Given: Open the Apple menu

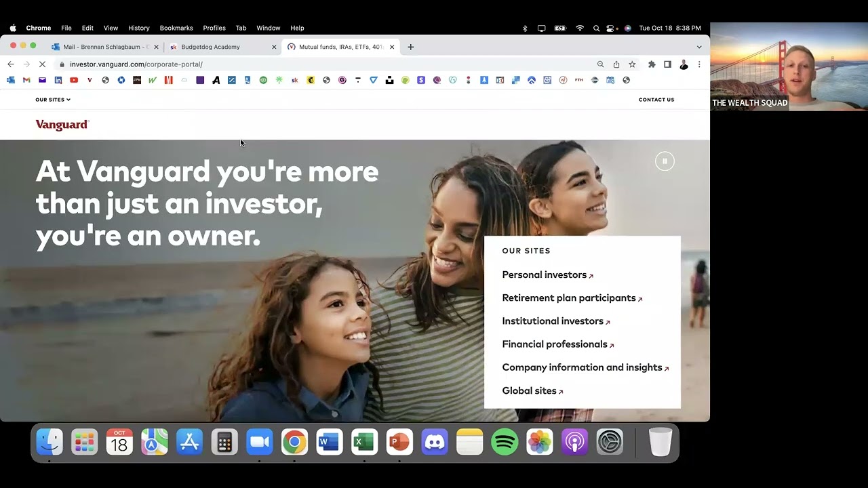Looking at the screenshot, I should (x=13, y=28).
